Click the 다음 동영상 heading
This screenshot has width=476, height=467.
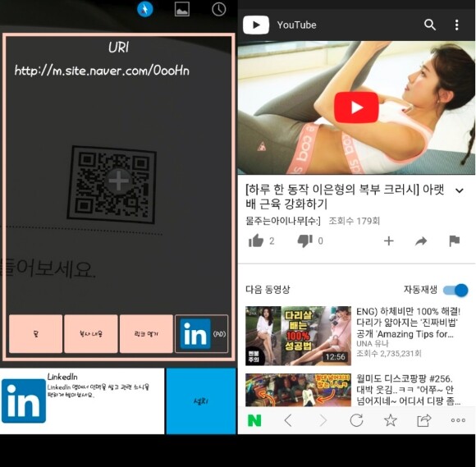point(268,290)
